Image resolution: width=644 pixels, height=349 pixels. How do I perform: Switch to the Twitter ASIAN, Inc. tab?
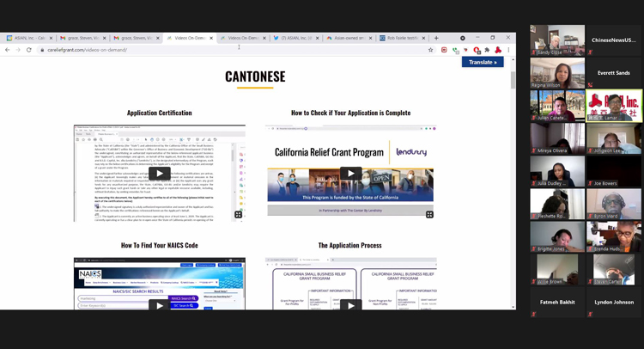pos(295,38)
